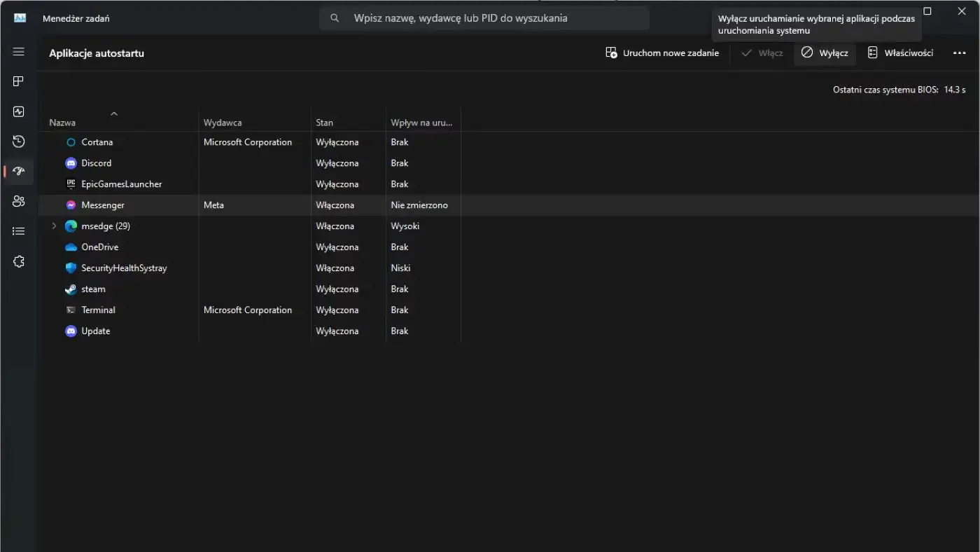Click Włączona status in msedge row
Screen dimensions: 980x552
(335, 226)
